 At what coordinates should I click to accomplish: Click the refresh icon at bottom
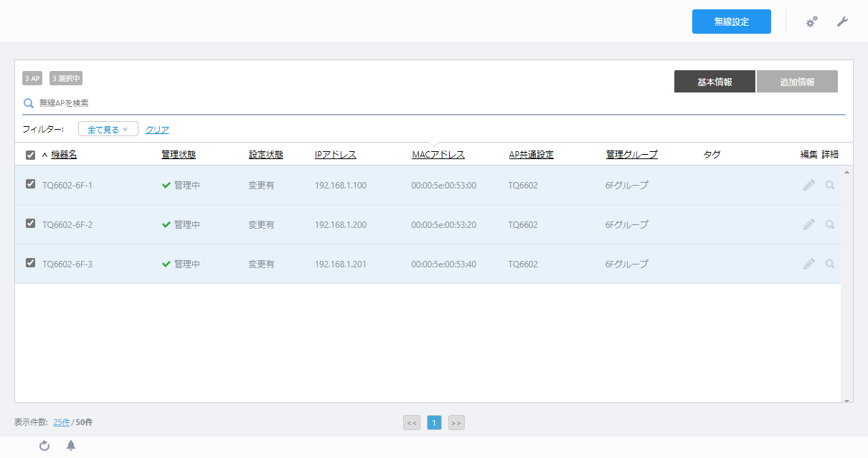(44, 446)
